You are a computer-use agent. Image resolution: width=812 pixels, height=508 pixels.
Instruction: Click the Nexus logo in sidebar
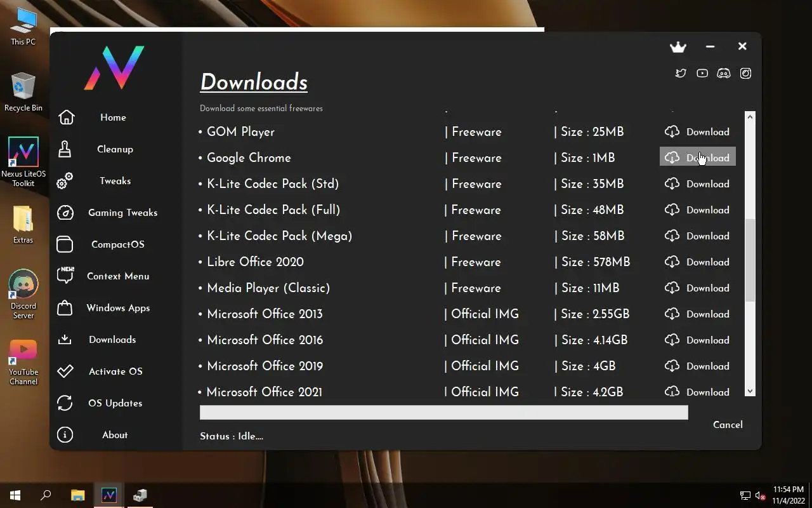[114, 67]
